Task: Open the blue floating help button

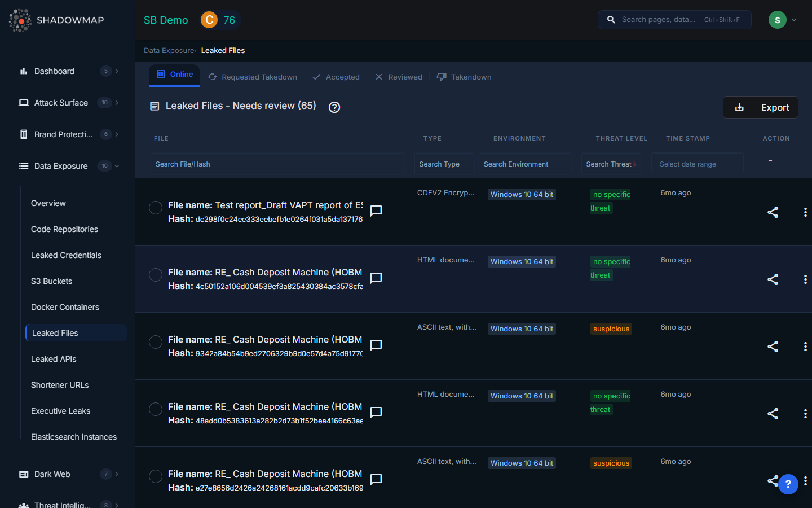Action: [788, 484]
